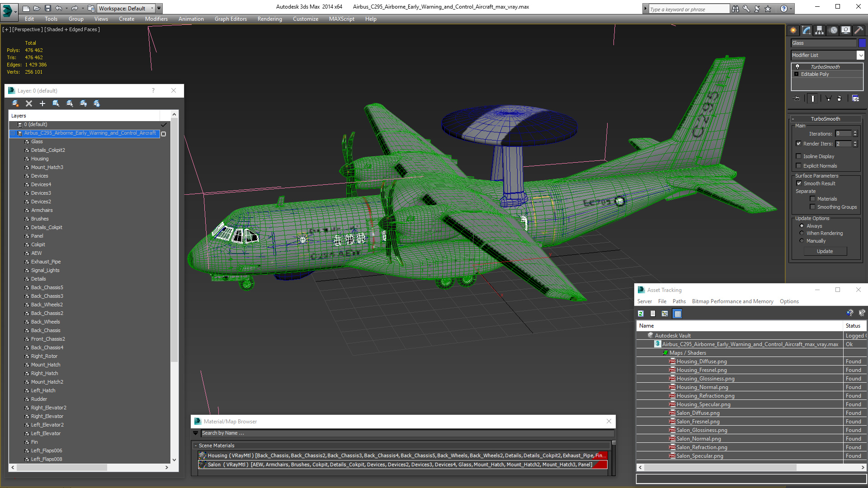Expand the Editable Poly stack entry
The width and height of the screenshot is (868, 488).
pyautogui.click(x=797, y=74)
